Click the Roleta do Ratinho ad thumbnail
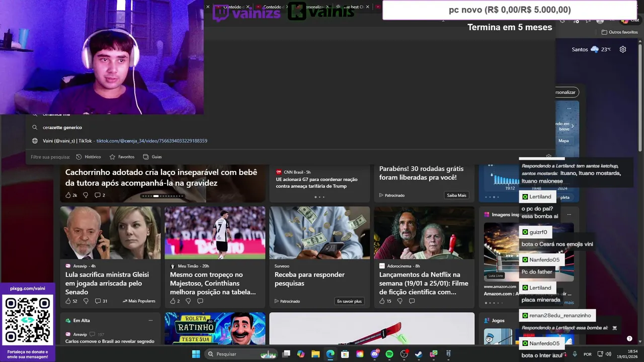The width and height of the screenshot is (644, 362). (x=215, y=328)
